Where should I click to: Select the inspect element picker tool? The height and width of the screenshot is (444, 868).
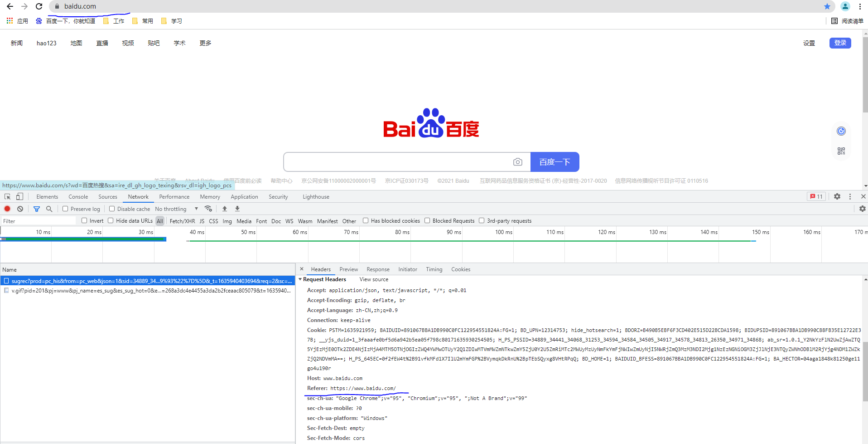pos(6,196)
